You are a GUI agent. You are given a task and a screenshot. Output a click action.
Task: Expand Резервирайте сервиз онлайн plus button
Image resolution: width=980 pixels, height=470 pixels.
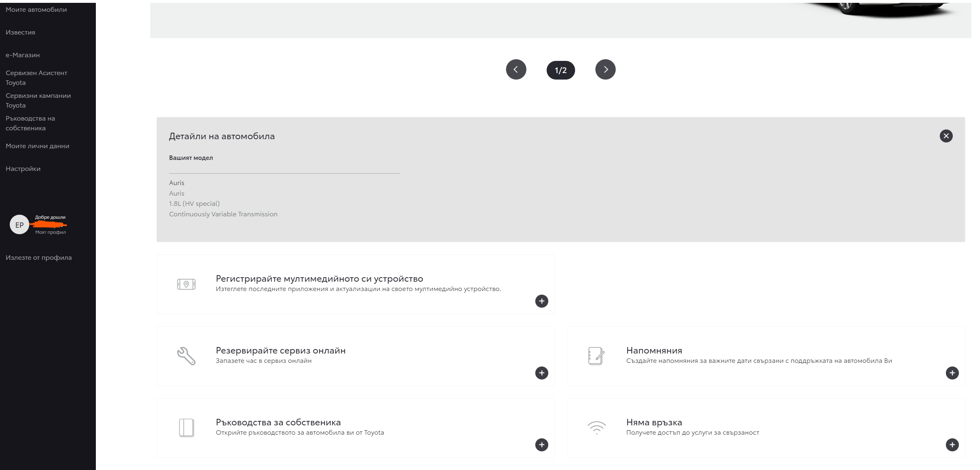click(x=542, y=373)
